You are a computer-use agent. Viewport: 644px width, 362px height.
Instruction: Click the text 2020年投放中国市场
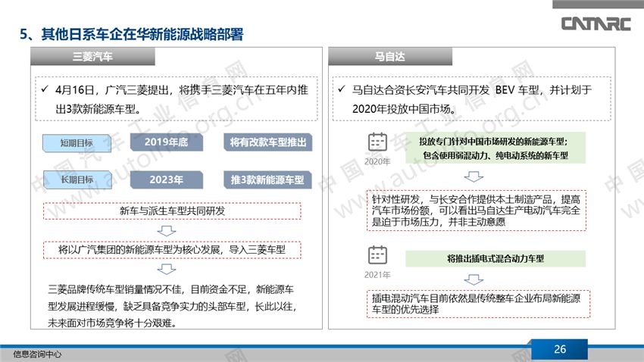402,109
